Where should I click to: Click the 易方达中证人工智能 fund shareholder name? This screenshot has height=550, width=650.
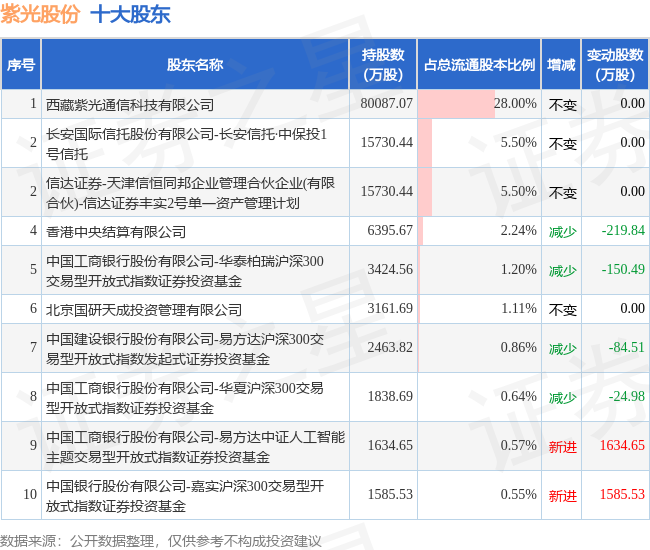(195, 447)
